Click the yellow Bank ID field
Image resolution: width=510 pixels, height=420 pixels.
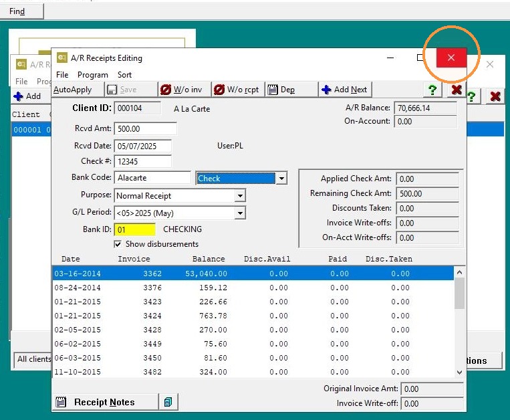click(134, 229)
